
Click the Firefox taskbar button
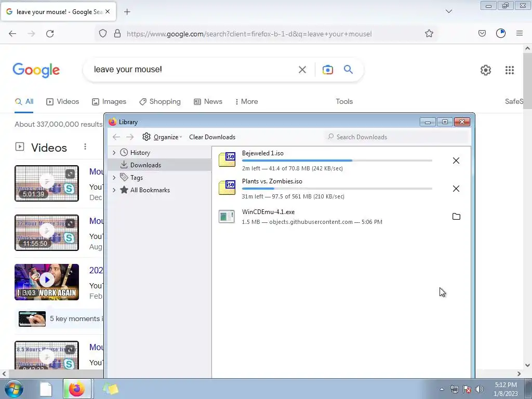[77, 389]
